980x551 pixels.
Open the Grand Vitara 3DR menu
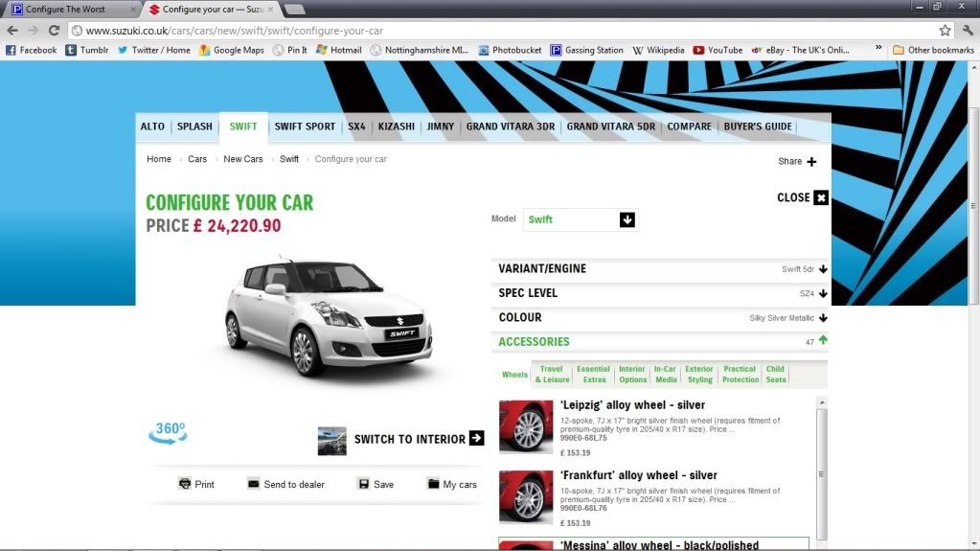pyautogui.click(x=511, y=126)
